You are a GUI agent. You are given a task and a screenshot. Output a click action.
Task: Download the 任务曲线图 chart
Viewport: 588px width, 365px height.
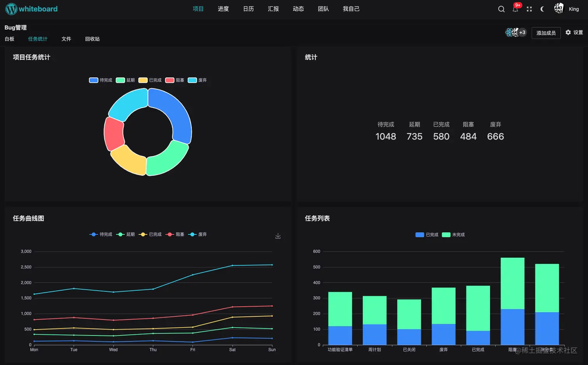click(278, 236)
